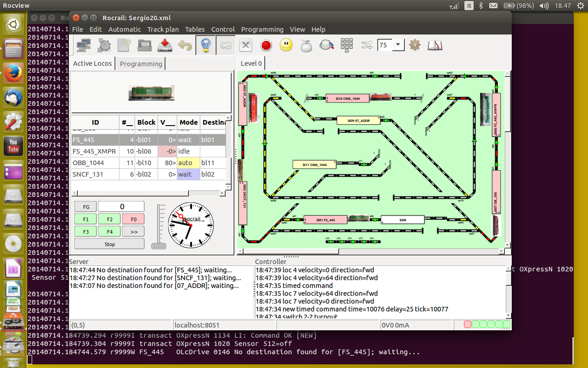588x368 pixels.
Task: Open the Programming menu in menu bar
Action: (x=262, y=29)
